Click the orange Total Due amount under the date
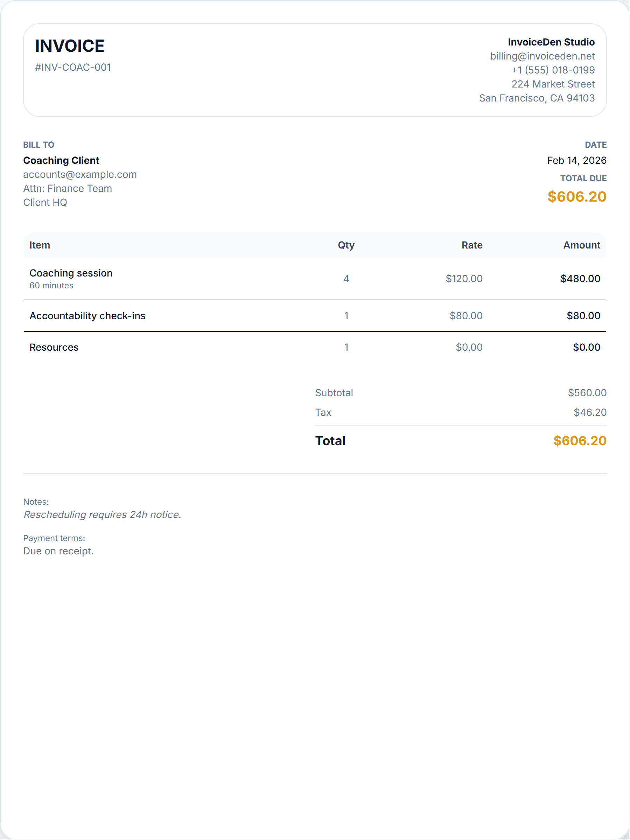This screenshot has height=840, width=630. tap(576, 197)
